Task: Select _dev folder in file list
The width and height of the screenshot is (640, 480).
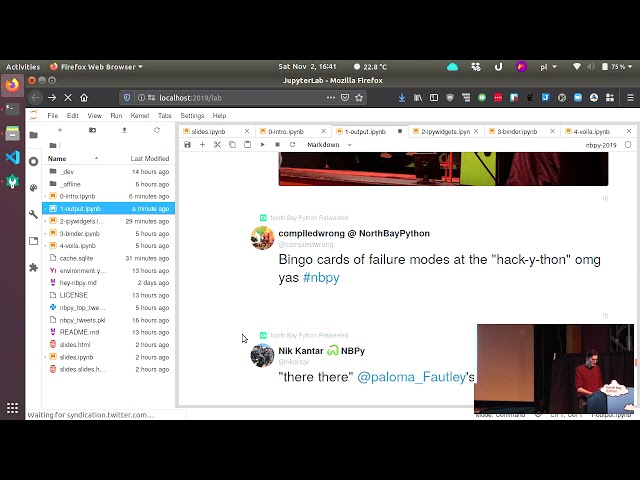Action: coord(109,171)
